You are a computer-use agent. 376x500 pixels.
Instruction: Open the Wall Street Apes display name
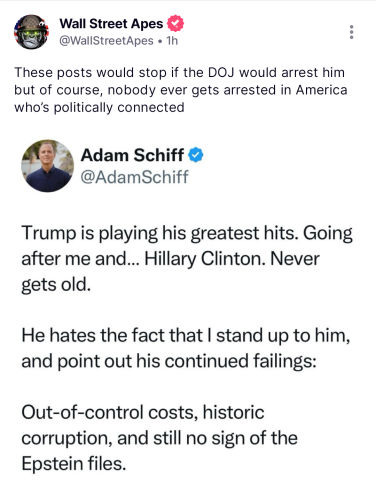point(111,24)
